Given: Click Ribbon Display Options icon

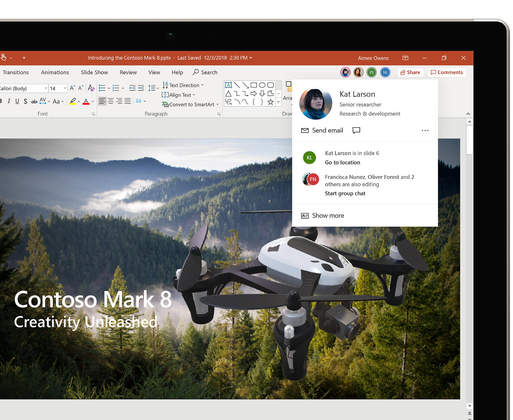Looking at the screenshot, I should [x=405, y=58].
